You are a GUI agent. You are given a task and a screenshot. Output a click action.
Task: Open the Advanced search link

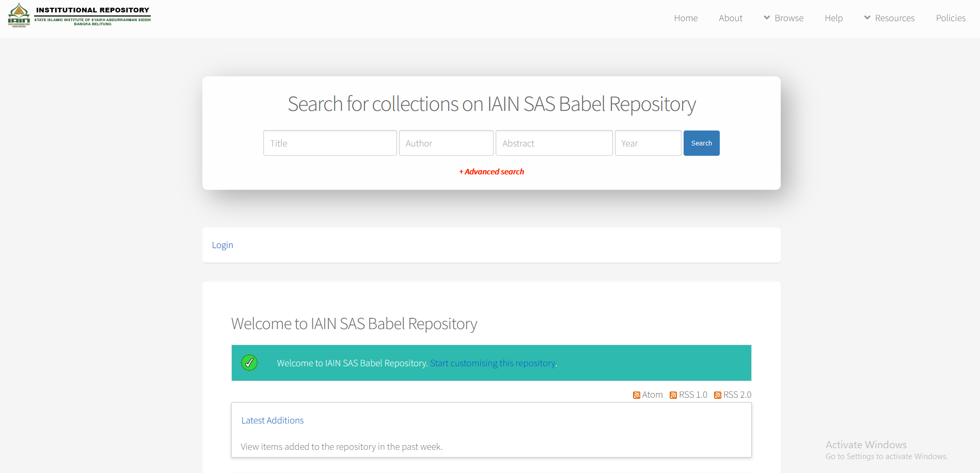pyautogui.click(x=492, y=172)
